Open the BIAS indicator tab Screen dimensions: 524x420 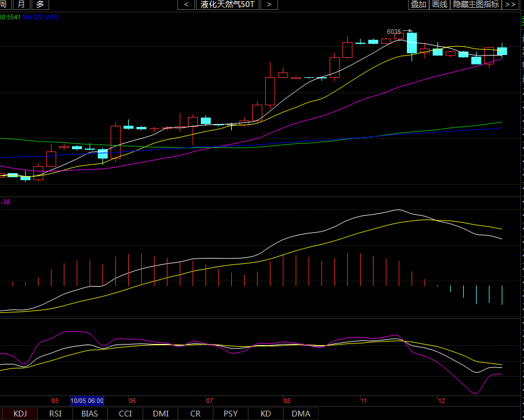click(x=90, y=414)
